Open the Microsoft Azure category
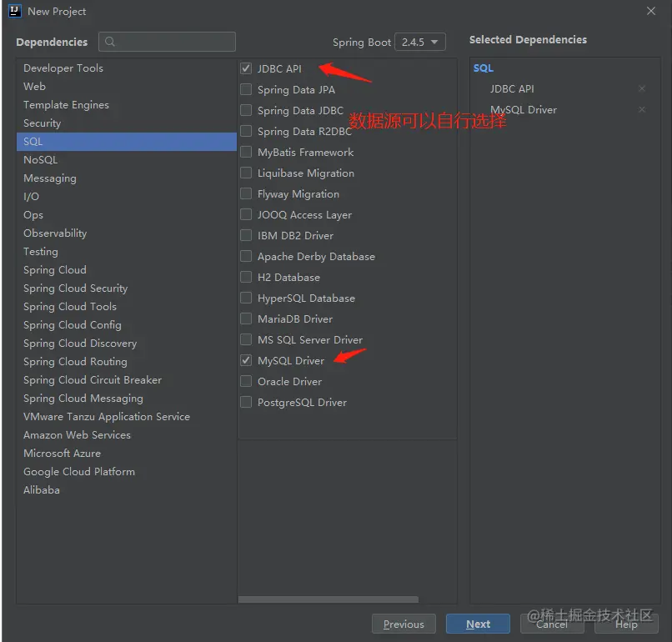This screenshot has height=642, width=672. click(x=127, y=454)
